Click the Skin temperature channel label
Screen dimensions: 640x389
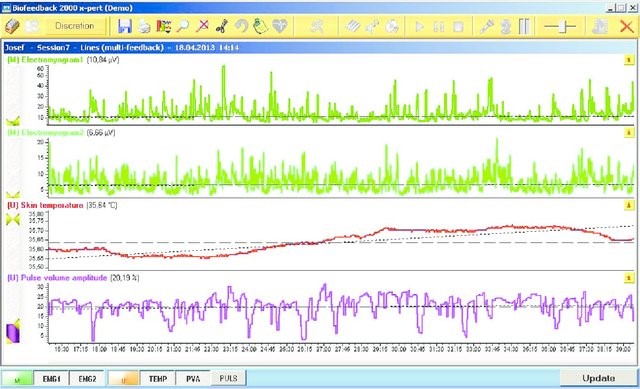coord(45,205)
